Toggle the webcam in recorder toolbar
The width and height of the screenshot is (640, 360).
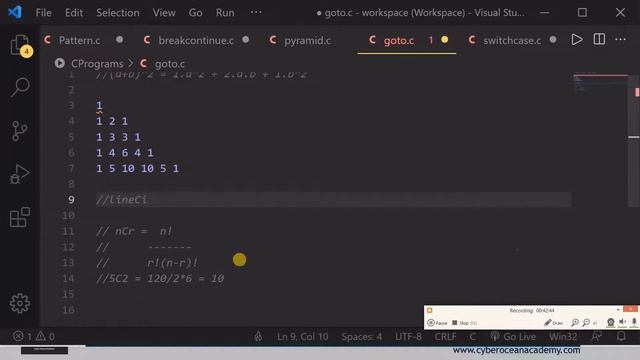tap(611, 322)
